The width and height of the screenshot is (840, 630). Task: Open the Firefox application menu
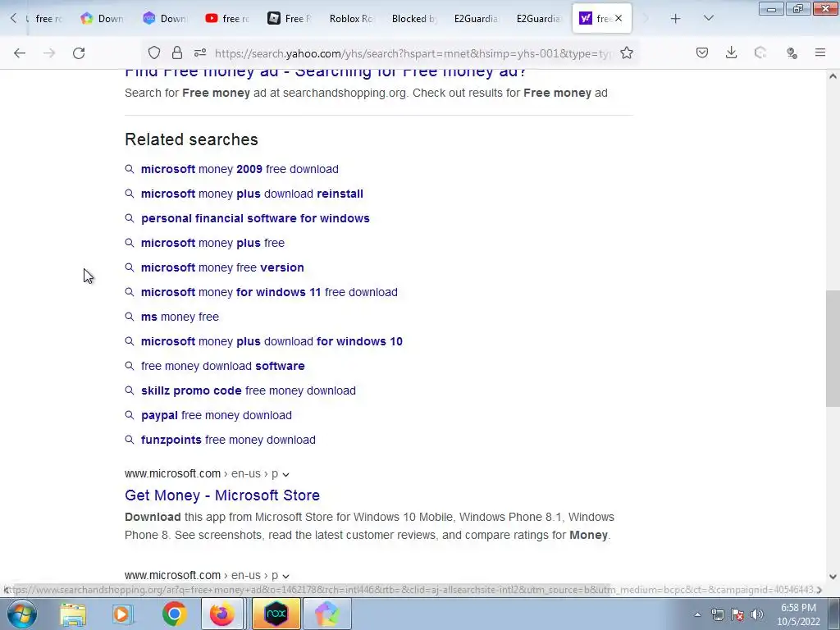click(x=820, y=52)
